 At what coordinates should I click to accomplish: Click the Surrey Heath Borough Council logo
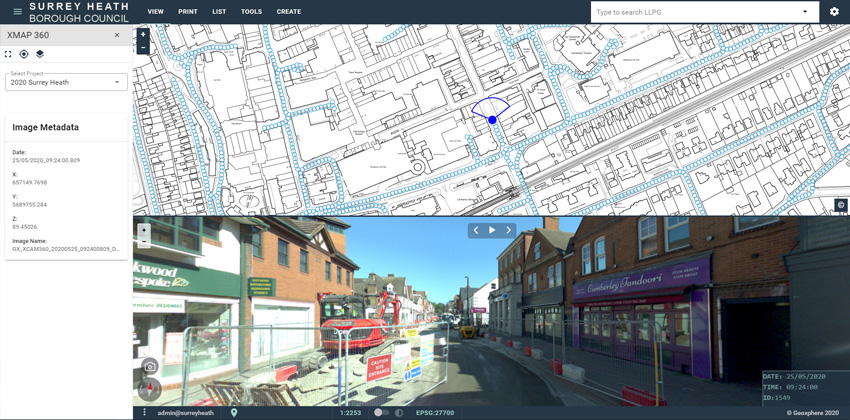coord(79,12)
